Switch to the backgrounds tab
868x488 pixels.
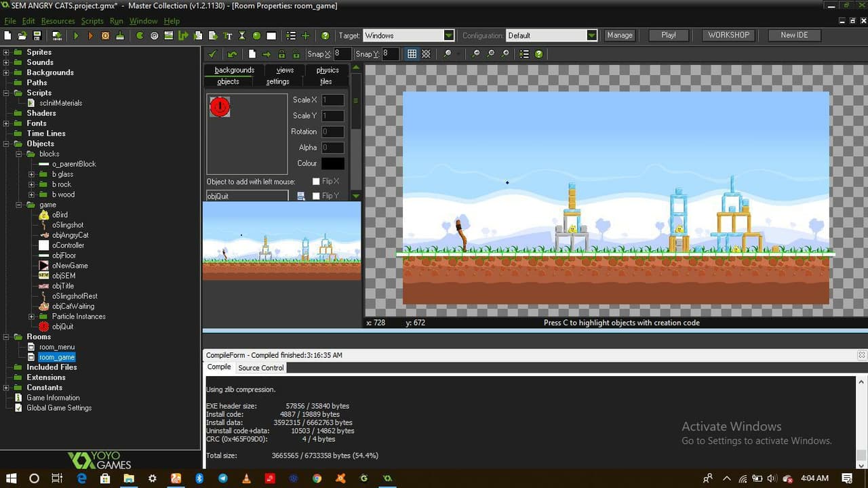235,70
